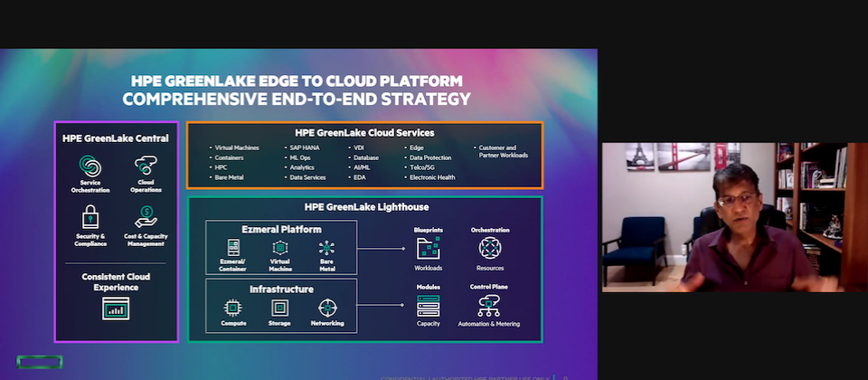Click the 'SAP HANA' bullet item

coord(305,147)
